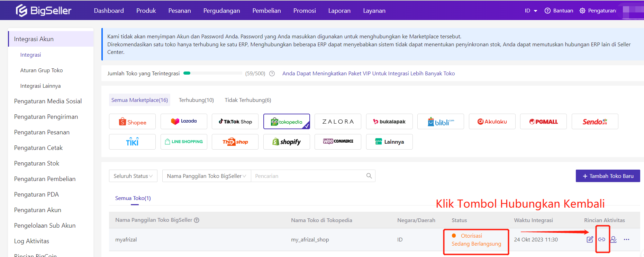The width and height of the screenshot is (644, 257).
Task: Click the my_afrizal_shop store name cell
Action: 310,240
